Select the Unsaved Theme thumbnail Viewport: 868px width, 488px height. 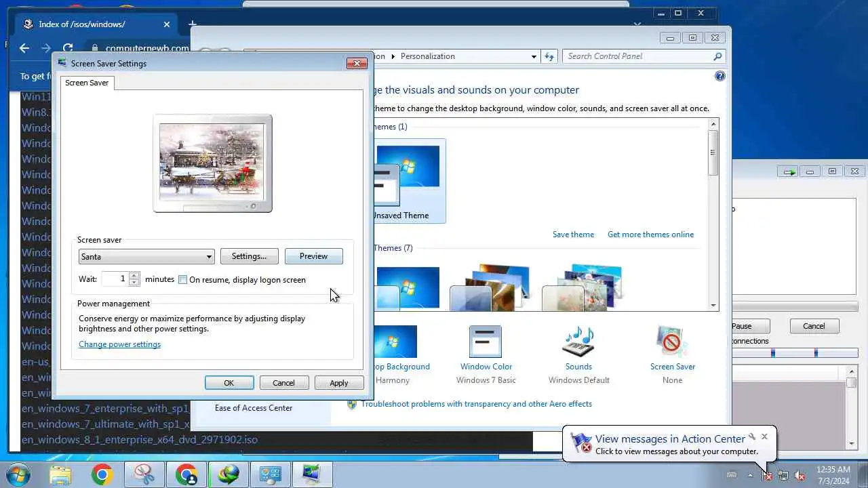[x=409, y=181]
